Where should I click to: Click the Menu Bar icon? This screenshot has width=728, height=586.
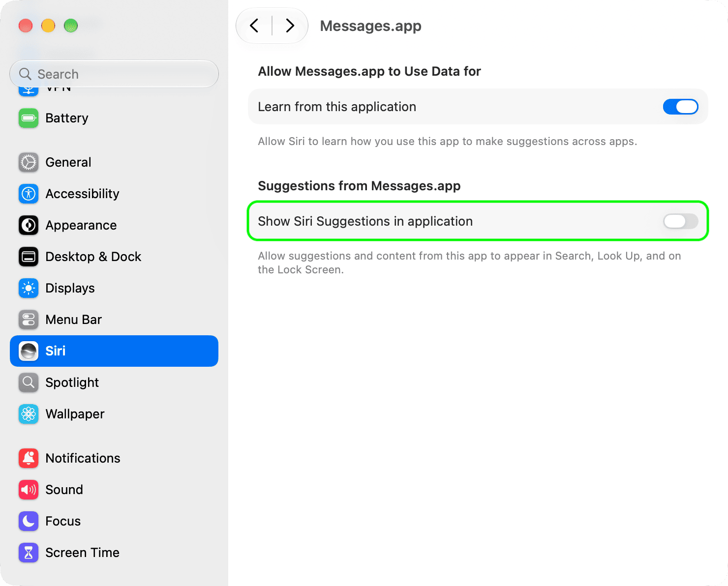click(x=29, y=320)
